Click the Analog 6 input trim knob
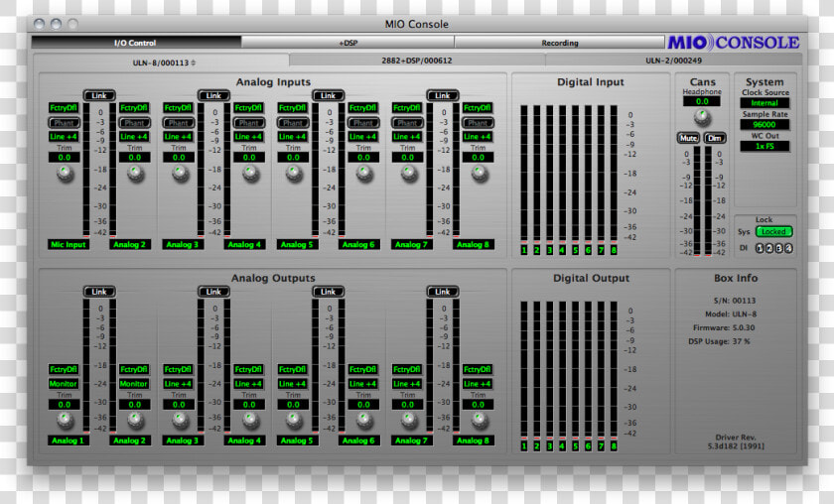834x504 pixels. [x=364, y=174]
